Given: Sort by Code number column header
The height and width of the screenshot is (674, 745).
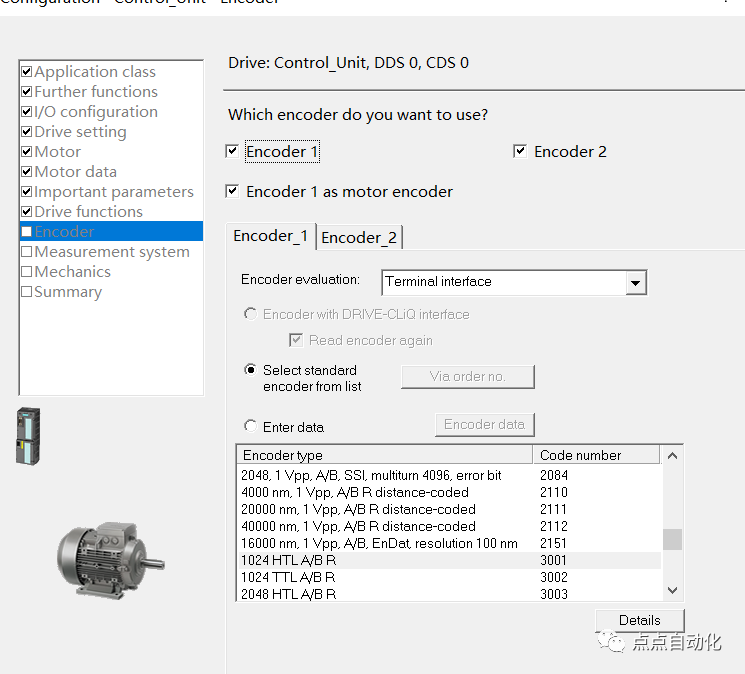Looking at the screenshot, I should pos(596,455).
